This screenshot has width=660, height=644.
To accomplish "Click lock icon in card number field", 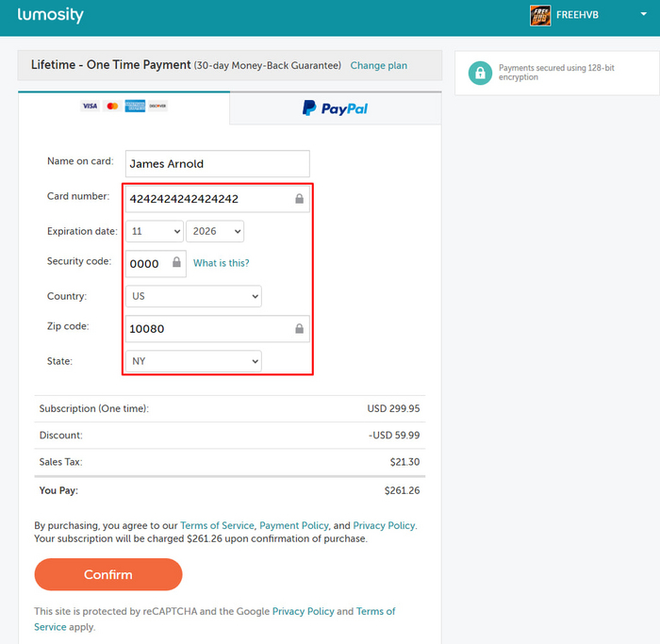I will pos(299,199).
